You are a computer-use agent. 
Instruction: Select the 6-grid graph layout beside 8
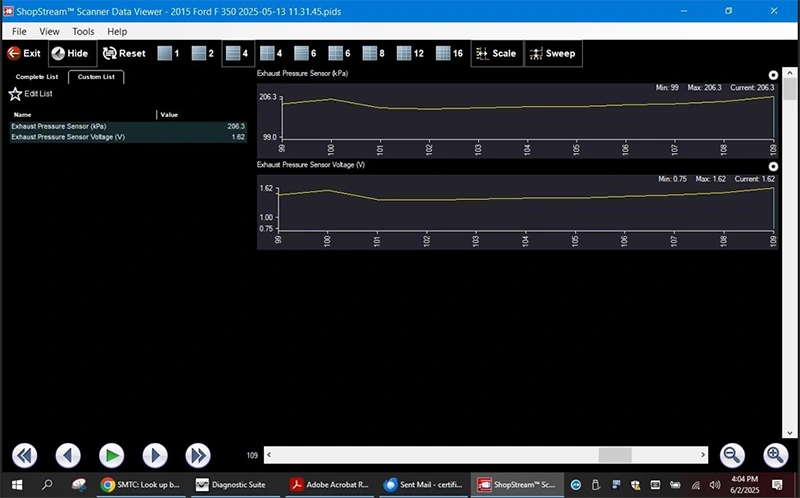click(339, 53)
